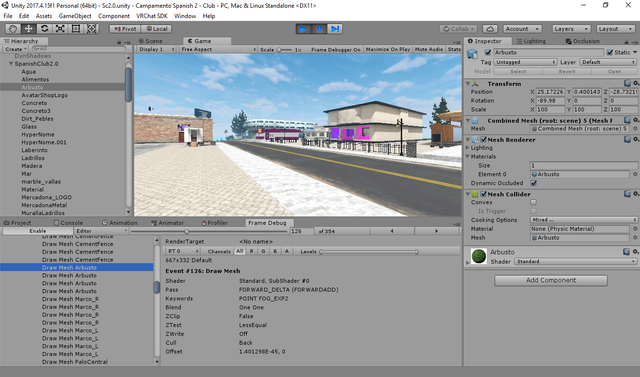Adjust the frame debugger event slider

[209, 231]
